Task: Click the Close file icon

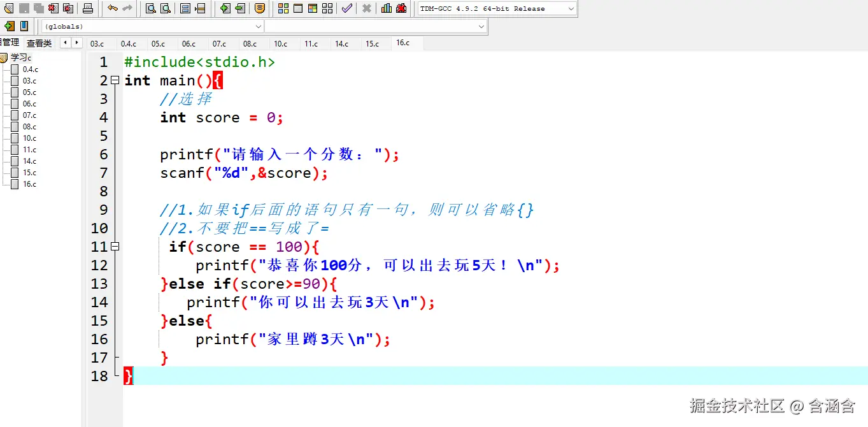Action: click(53, 8)
